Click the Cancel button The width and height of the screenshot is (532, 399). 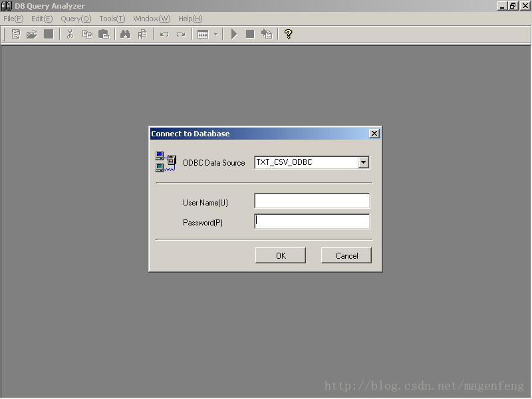pyautogui.click(x=346, y=255)
